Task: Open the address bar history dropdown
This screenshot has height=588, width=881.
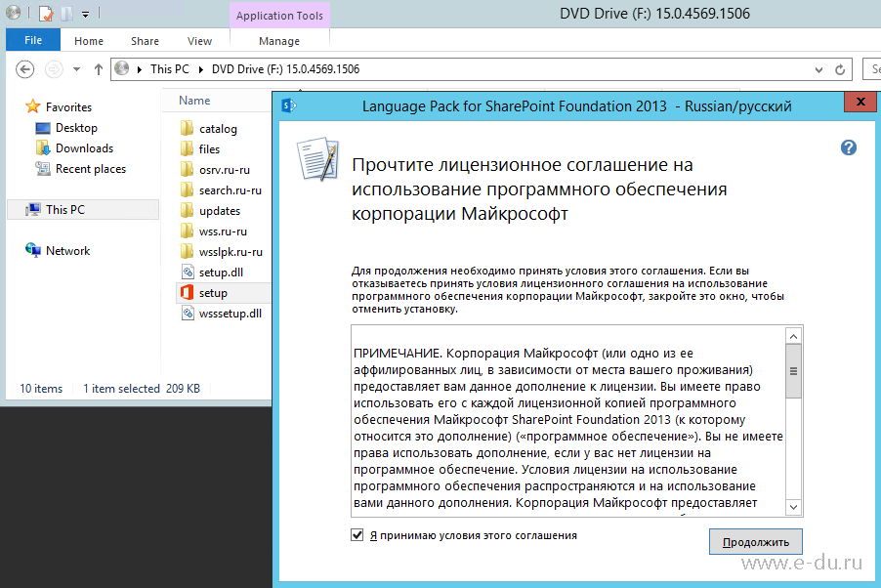Action: 818,69
